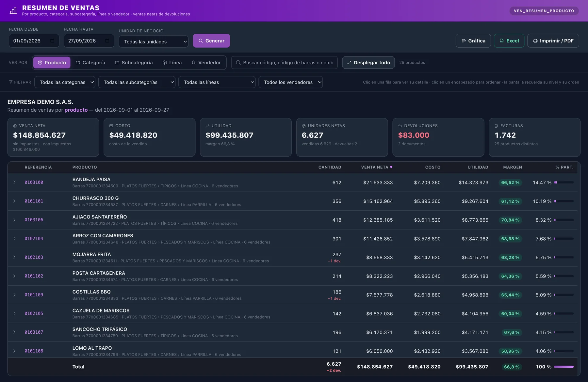Sort by CANTIDAD column header
The image size is (588, 382).
point(330,167)
